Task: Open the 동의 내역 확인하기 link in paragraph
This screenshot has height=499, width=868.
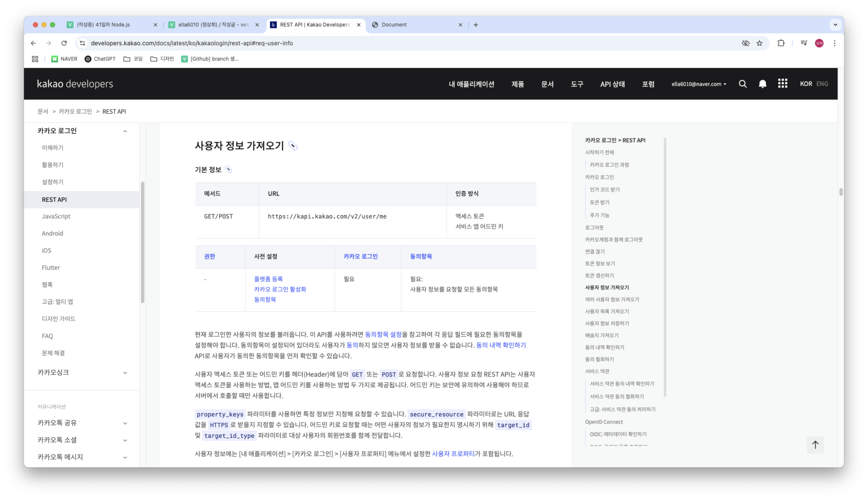Action: pos(501,345)
